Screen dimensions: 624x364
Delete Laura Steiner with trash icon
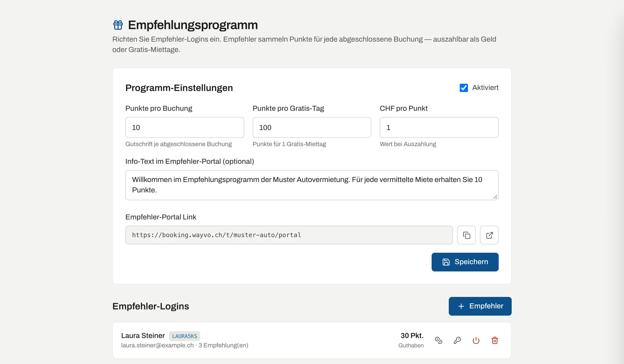tap(495, 340)
